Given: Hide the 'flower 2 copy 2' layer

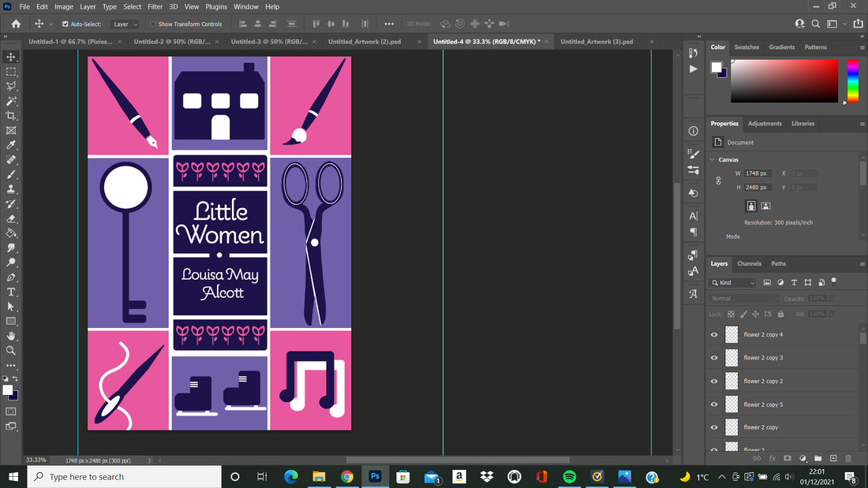Looking at the screenshot, I should (x=714, y=382).
